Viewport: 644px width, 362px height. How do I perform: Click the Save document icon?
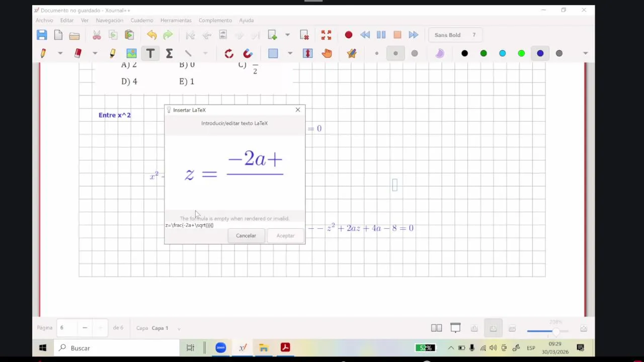(x=42, y=35)
